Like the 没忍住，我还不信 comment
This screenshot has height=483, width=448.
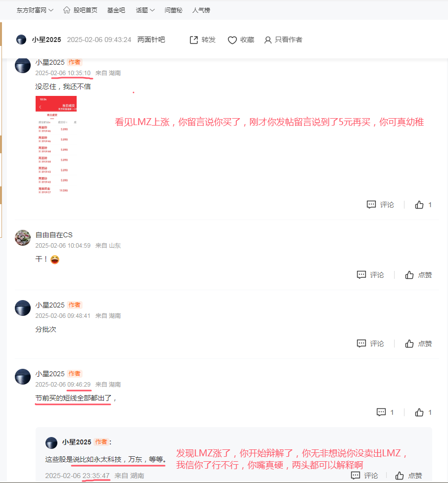pos(423,205)
